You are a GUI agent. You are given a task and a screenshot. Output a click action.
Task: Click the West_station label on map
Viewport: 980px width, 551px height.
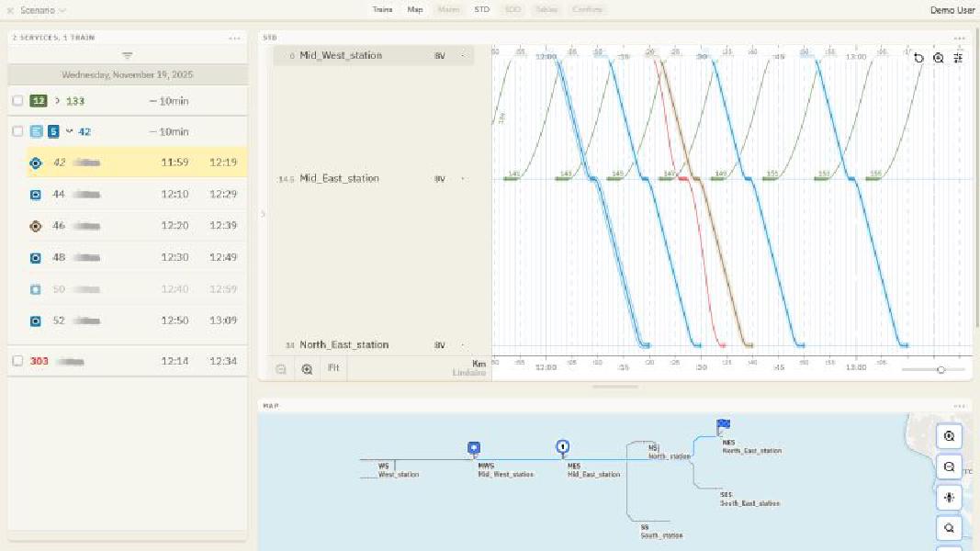click(x=398, y=474)
